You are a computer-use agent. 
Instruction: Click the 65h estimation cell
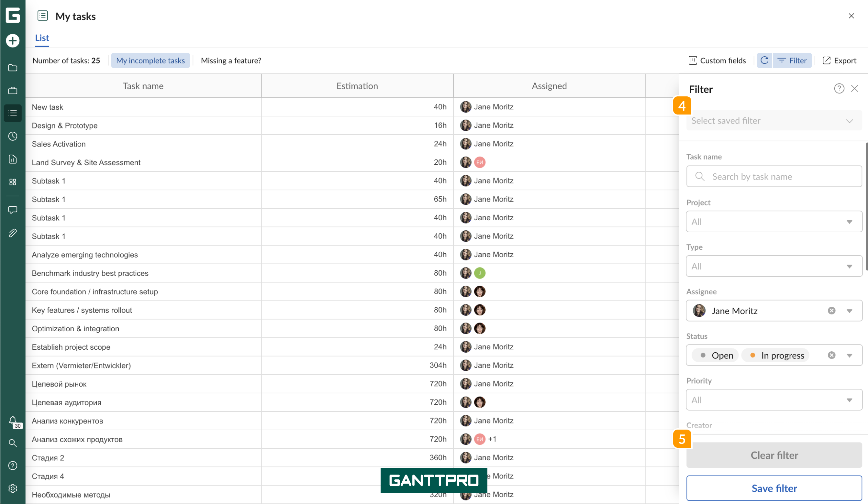coord(357,199)
